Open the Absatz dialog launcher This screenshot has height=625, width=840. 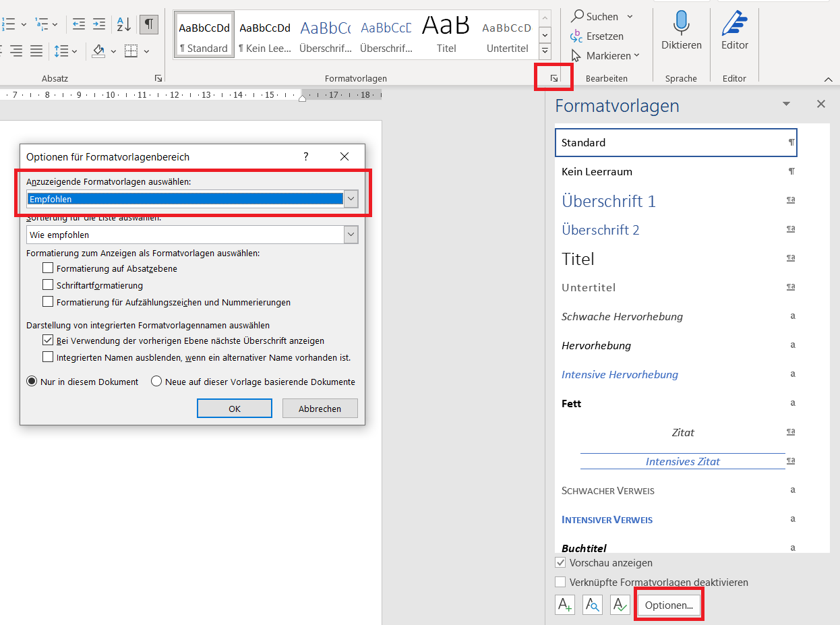click(x=158, y=78)
